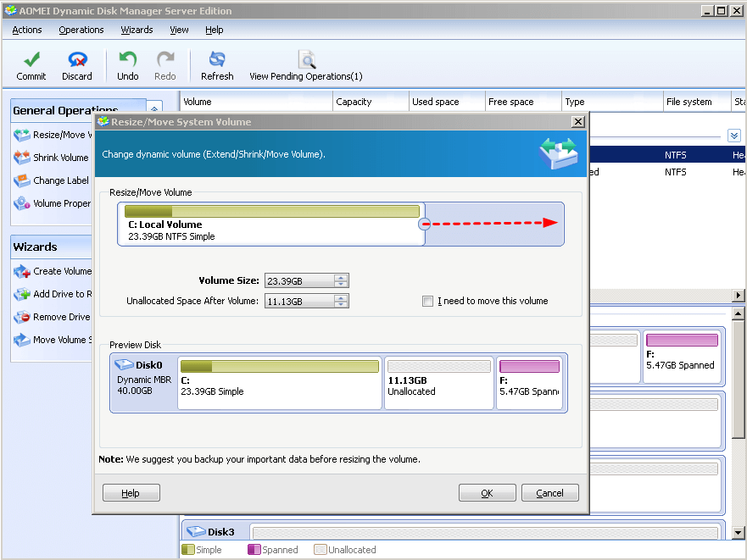Sort by Used space column header
The image size is (747, 560).
[x=447, y=102]
